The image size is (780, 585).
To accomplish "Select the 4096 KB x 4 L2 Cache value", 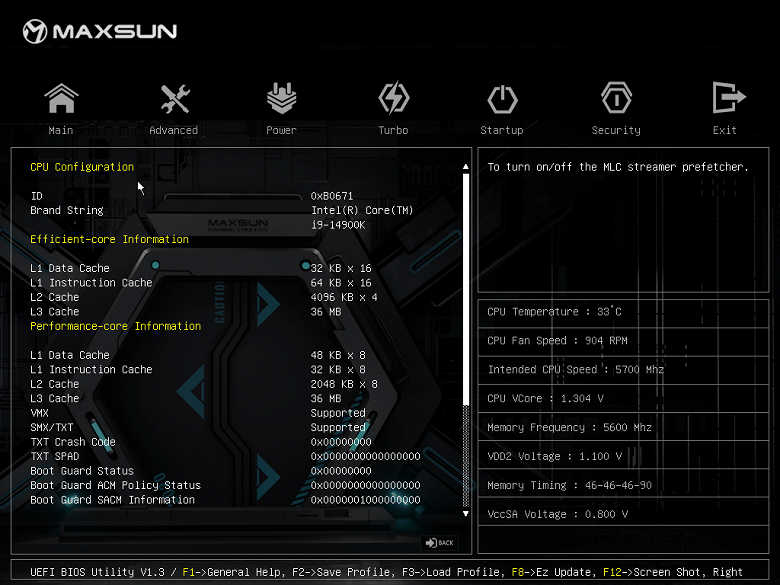I will (x=344, y=297).
